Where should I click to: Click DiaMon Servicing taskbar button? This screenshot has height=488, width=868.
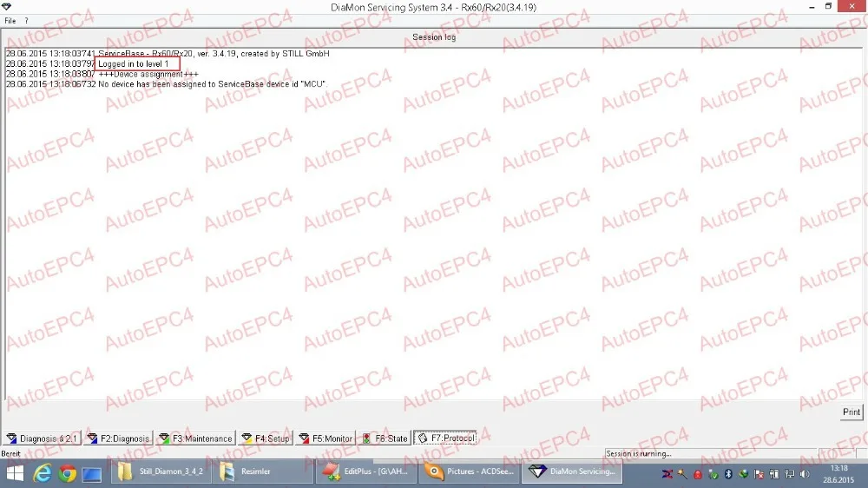[x=571, y=472]
